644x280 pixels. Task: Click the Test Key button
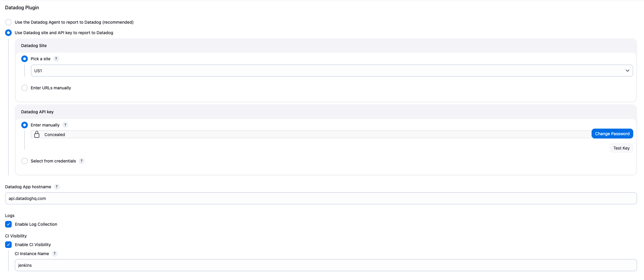pos(621,148)
